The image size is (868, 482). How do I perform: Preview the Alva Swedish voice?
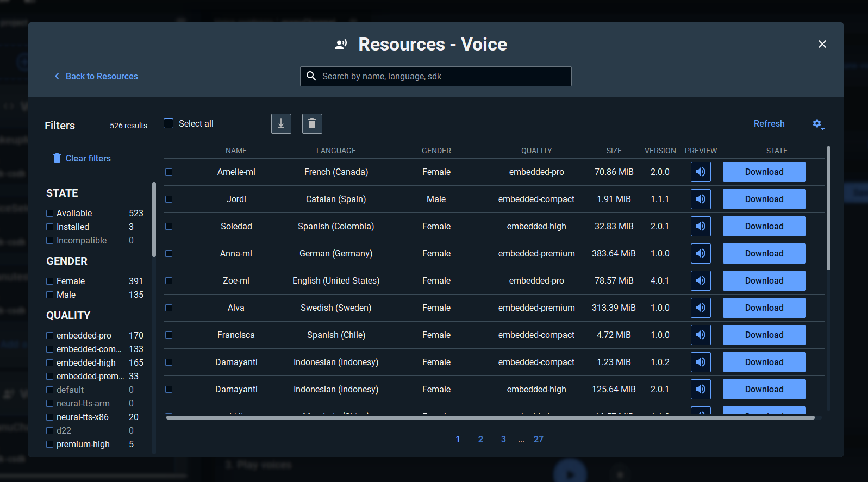coord(701,308)
